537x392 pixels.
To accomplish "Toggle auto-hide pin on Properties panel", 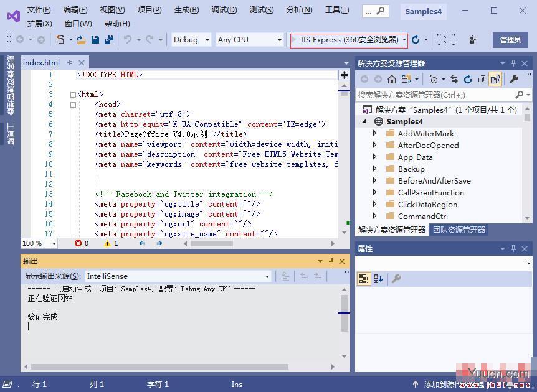I will pos(513,248).
